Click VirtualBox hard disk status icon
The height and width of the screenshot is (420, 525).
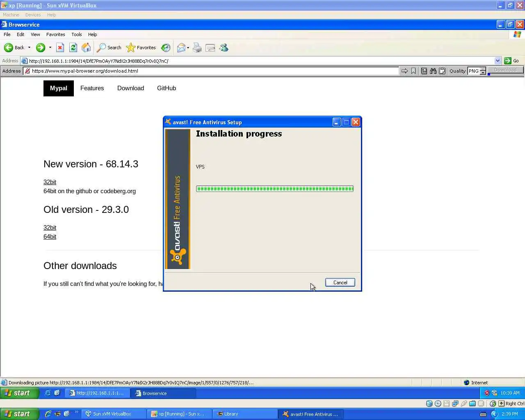tap(429, 404)
